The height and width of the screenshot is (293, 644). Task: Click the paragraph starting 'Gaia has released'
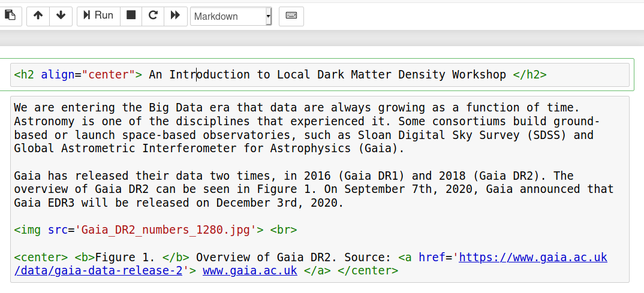click(x=314, y=189)
